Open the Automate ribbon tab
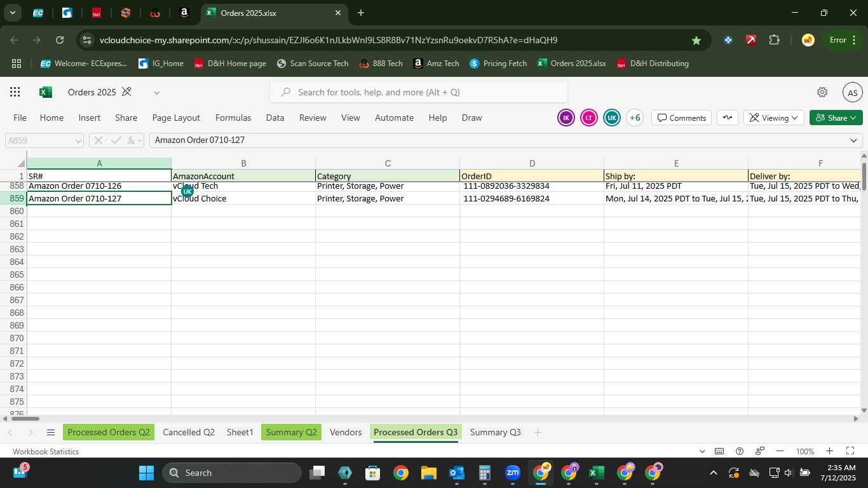 click(394, 118)
